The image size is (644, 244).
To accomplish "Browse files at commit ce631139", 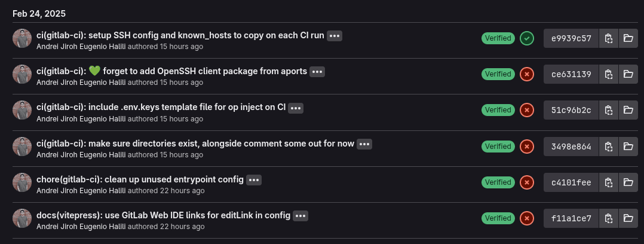I will pyautogui.click(x=628, y=75).
